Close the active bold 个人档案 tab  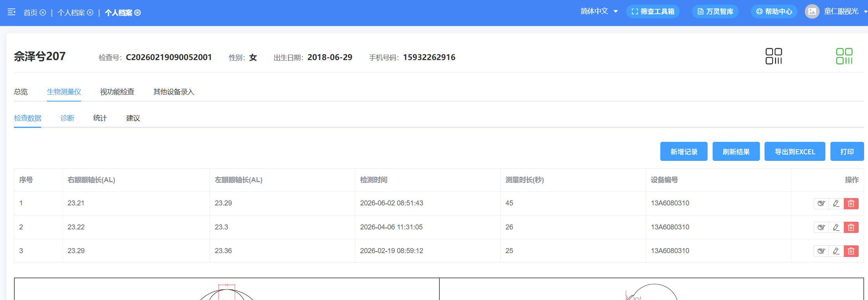click(138, 13)
